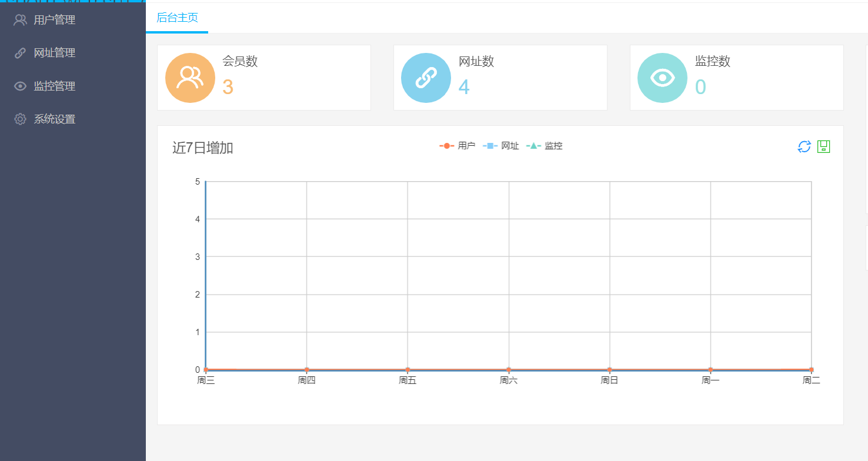The height and width of the screenshot is (461, 868).
Task: Toggle 监控 series in chart legend
Action: click(544, 146)
